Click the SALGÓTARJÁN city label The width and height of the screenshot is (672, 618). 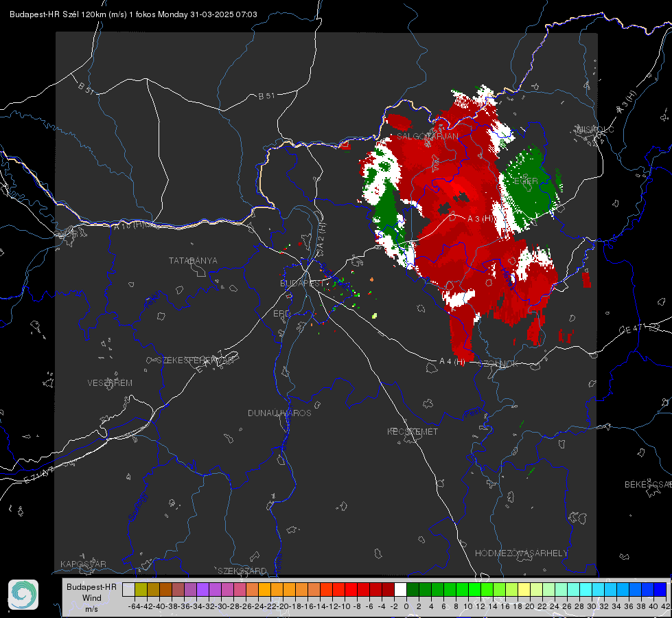427,136
